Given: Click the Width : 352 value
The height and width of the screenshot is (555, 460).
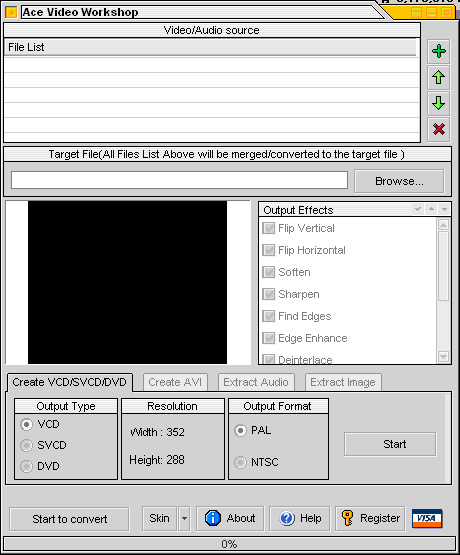Looking at the screenshot, I should 157,432.
